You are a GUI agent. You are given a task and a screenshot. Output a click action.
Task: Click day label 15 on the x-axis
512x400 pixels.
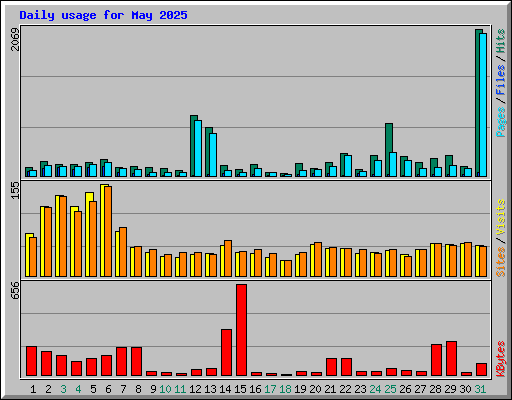point(240,389)
